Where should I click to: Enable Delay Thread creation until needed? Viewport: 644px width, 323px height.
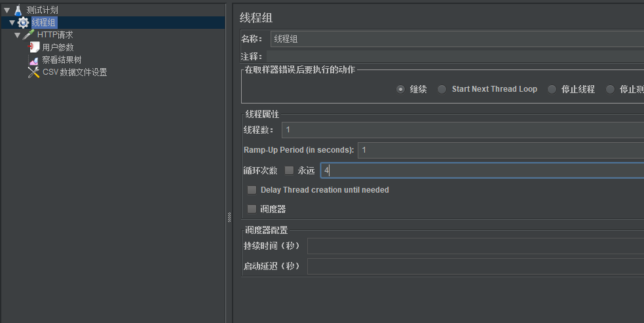[252, 190]
